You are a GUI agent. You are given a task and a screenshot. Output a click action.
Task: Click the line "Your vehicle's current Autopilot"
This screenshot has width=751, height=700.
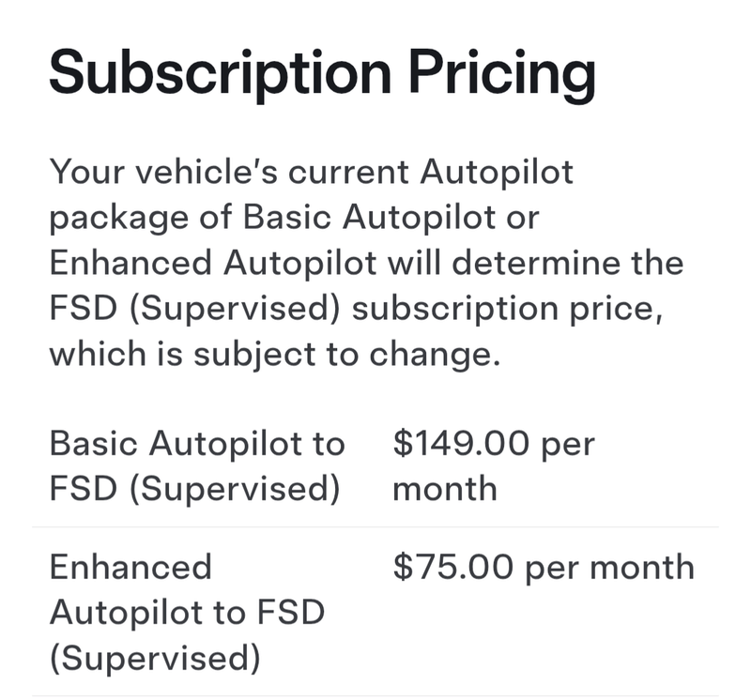[311, 174]
